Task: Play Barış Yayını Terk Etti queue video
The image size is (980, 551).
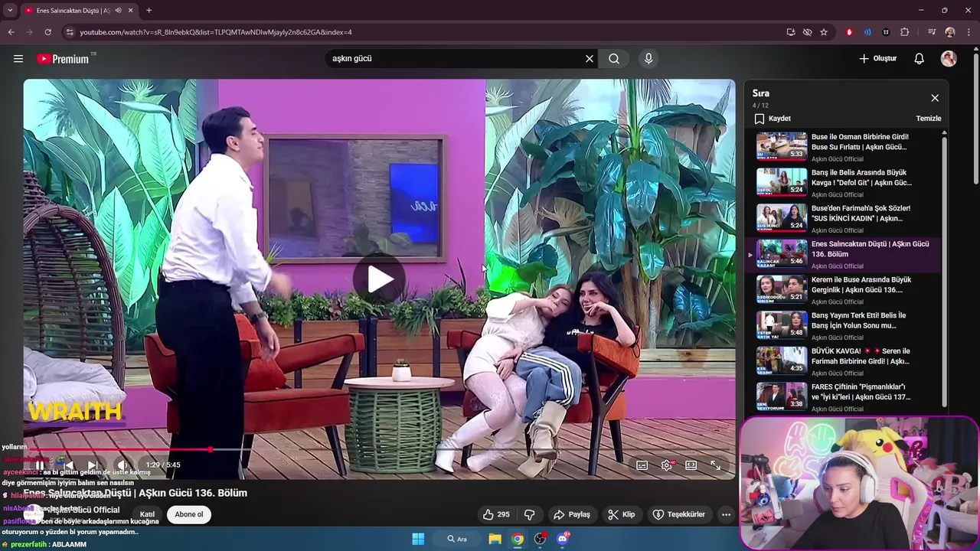Action: pyautogui.click(x=844, y=325)
